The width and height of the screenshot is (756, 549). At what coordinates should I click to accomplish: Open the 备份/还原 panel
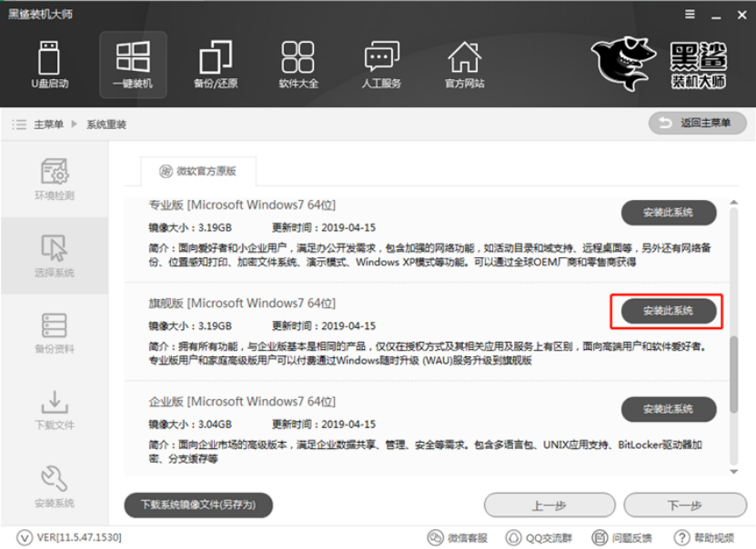pyautogui.click(x=215, y=64)
